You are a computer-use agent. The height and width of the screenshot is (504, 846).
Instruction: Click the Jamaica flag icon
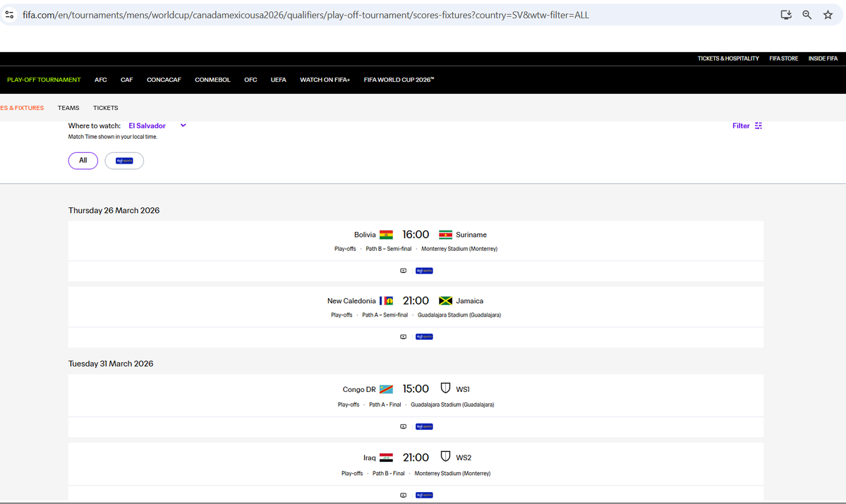point(445,301)
